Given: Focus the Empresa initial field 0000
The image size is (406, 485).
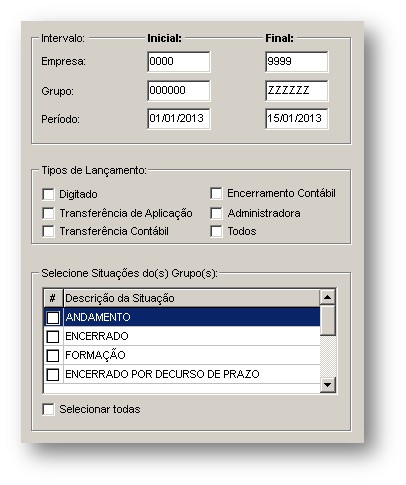Looking at the screenshot, I should coord(179,62).
